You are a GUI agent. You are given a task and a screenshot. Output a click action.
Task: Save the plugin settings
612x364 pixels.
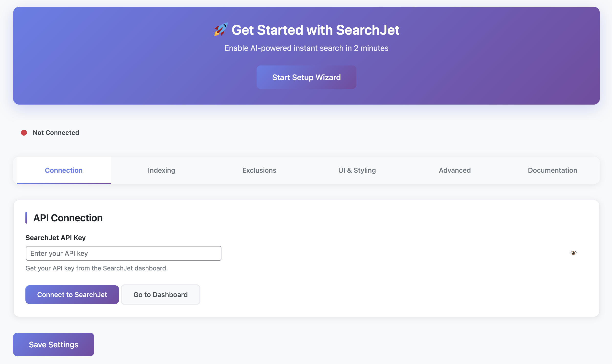[x=54, y=344]
